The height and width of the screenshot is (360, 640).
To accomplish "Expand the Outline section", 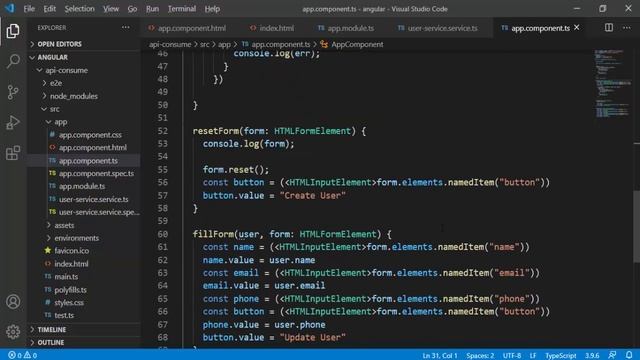I will (x=84, y=342).
